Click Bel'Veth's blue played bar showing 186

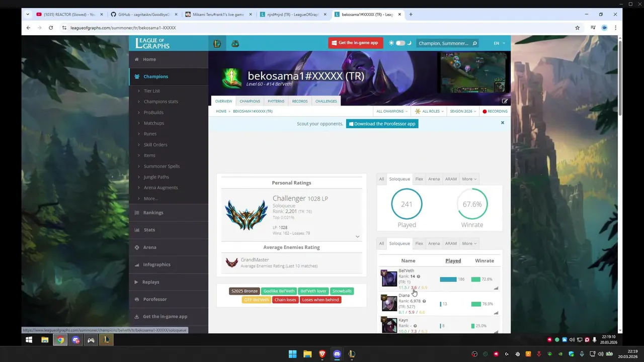448,279
